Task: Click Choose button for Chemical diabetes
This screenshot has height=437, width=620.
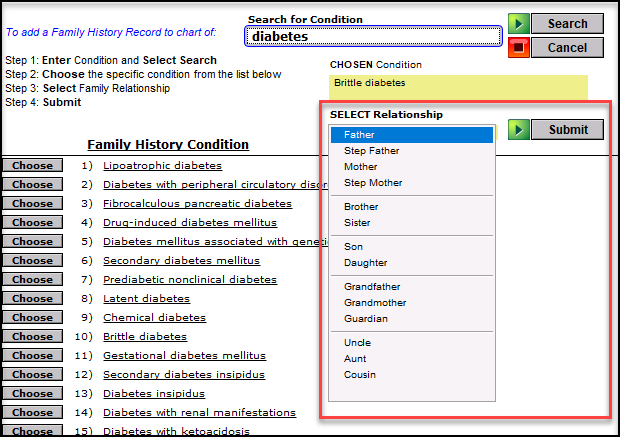Action: (32, 318)
